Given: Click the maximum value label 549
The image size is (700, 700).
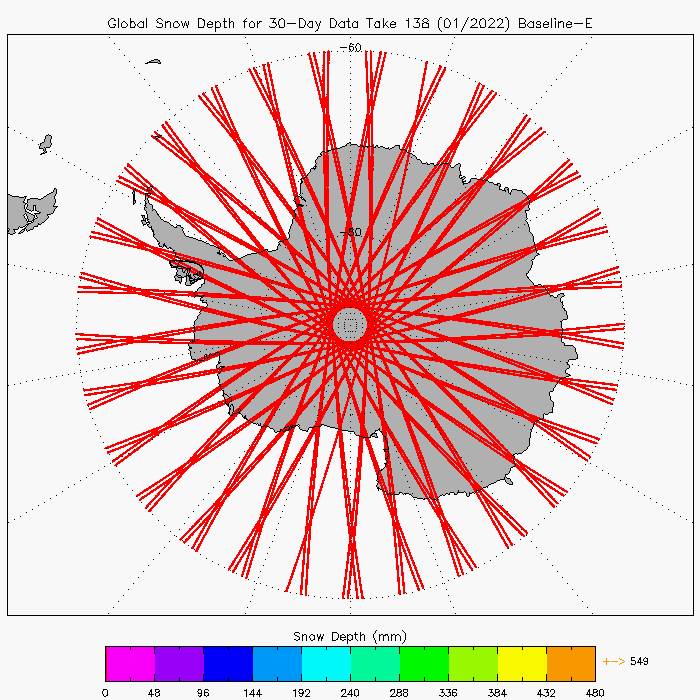Looking at the screenshot, I should click(640, 661).
